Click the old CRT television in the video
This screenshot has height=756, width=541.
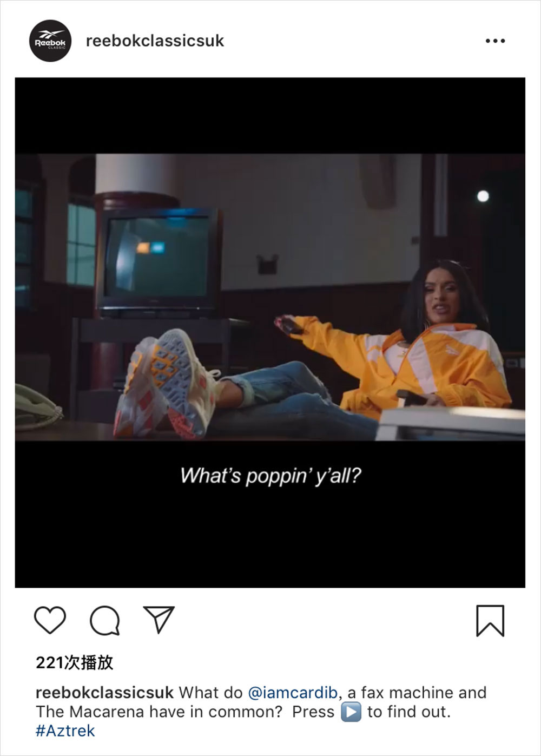157,262
